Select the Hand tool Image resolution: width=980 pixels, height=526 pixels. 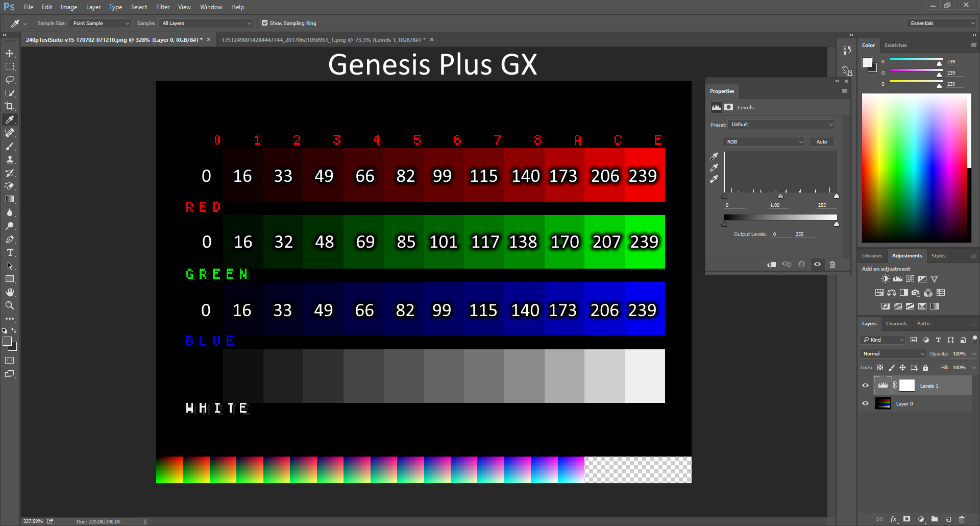click(x=10, y=293)
